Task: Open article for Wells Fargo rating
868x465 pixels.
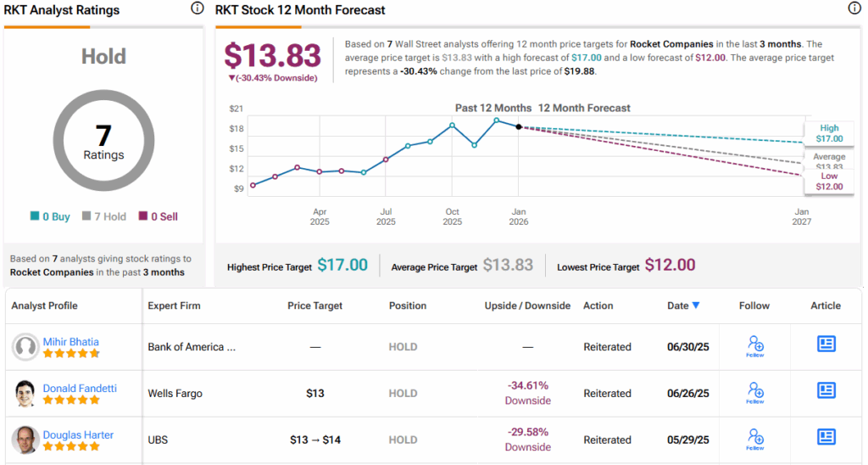Action: [x=826, y=390]
